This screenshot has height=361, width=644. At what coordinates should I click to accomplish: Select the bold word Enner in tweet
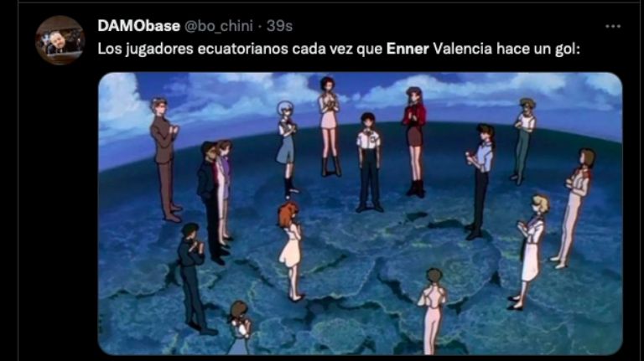point(408,49)
